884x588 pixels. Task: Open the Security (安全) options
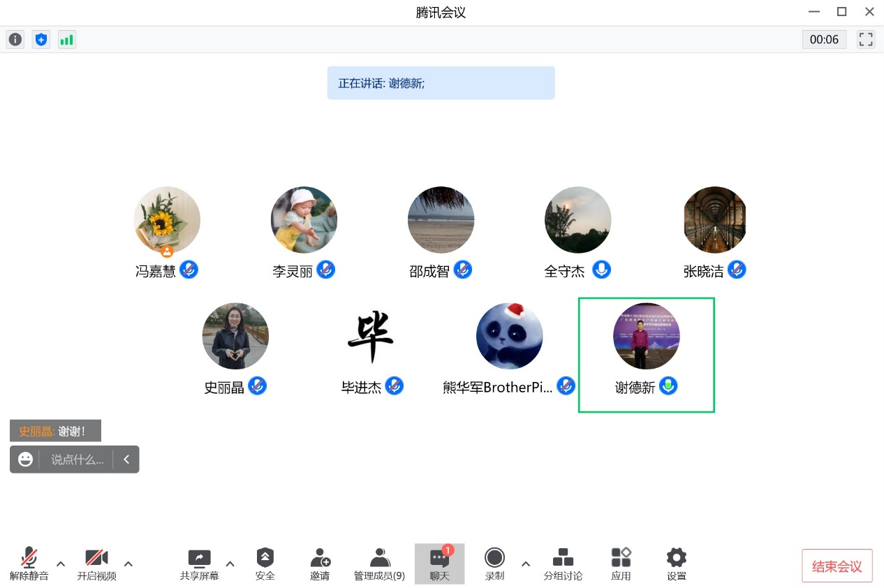pyautogui.click(x=265, y=564)
